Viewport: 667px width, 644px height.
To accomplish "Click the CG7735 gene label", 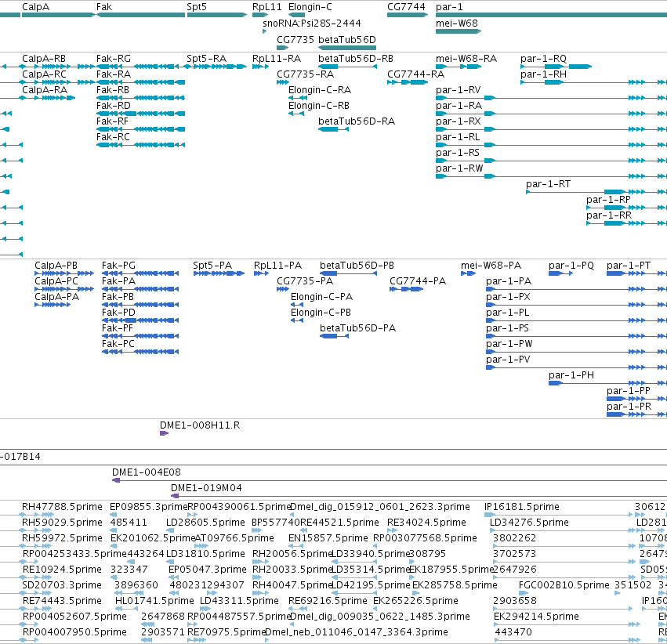I will (295, 39).
